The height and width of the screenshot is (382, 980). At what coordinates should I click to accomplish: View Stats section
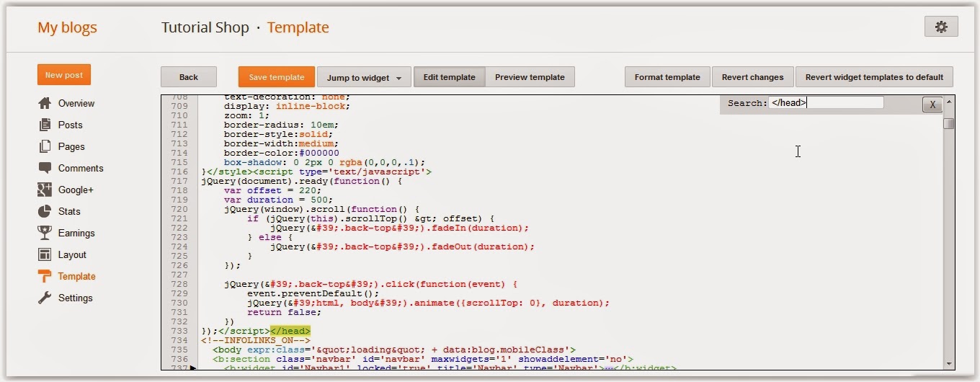69,211
